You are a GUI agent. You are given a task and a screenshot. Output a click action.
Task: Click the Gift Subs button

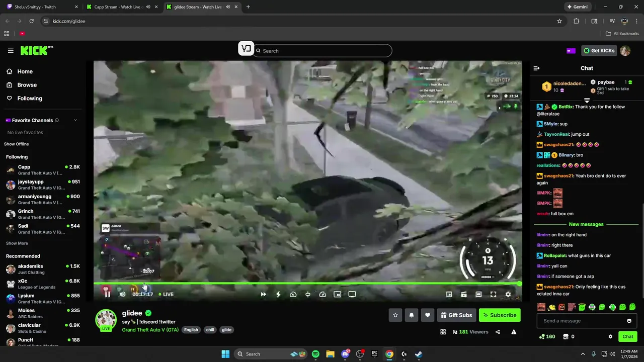tap(456, 315)
